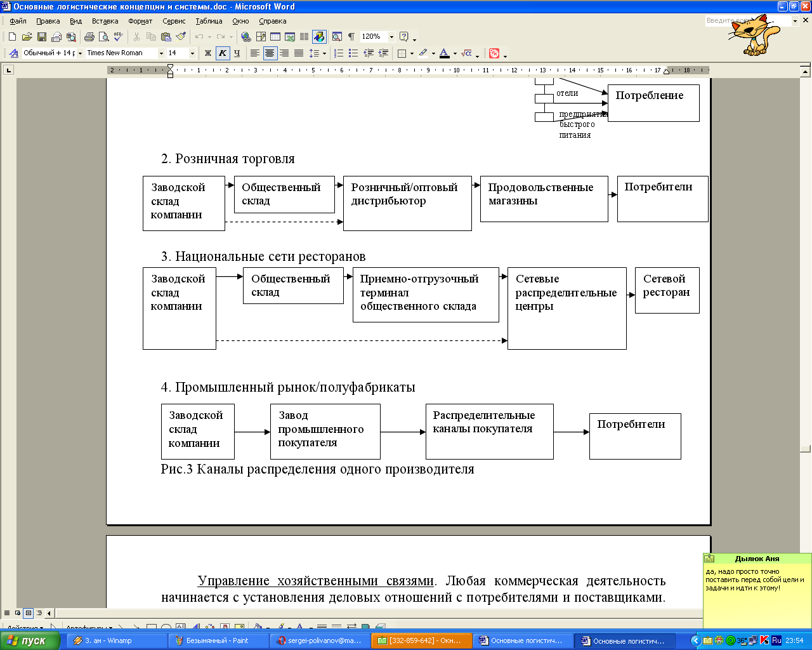Switch to Outline view button
Screen dimensions: 812x650
39,613
